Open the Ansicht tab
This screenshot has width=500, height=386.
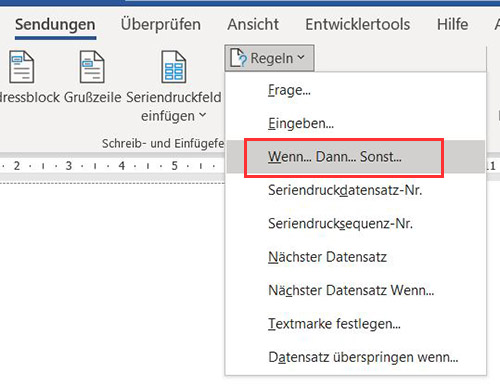pos(253,25)
